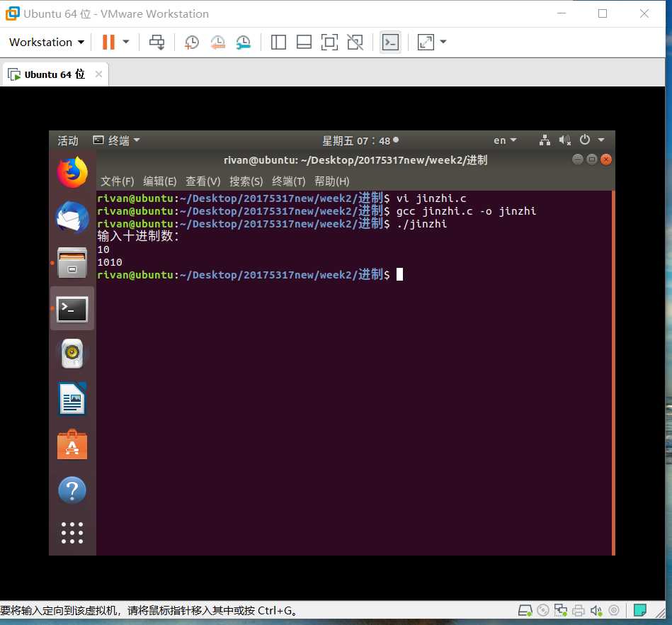Image resolution: width=672 pixels, height=625 pixels.
Task: Open Ubuntu Software center from dock
Action: coord(72,445)
